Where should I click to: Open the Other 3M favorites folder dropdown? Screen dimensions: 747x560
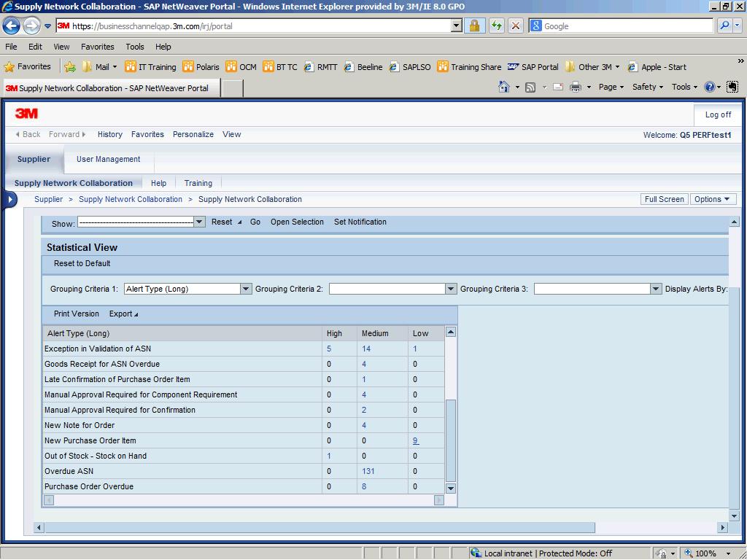(x=592, y=67)
